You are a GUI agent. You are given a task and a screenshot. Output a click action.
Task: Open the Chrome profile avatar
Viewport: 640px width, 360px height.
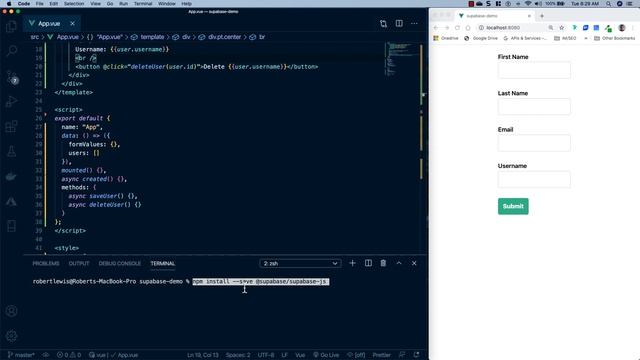click(622, 28)
